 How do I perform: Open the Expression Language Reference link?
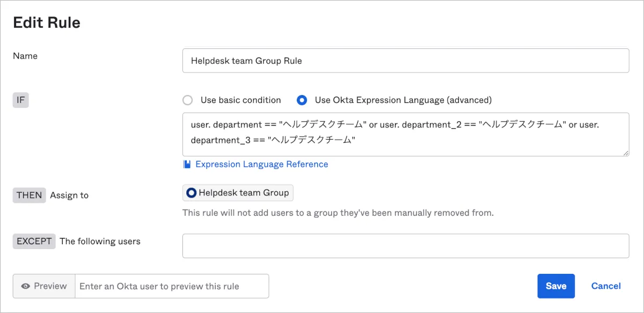[261, 164]
